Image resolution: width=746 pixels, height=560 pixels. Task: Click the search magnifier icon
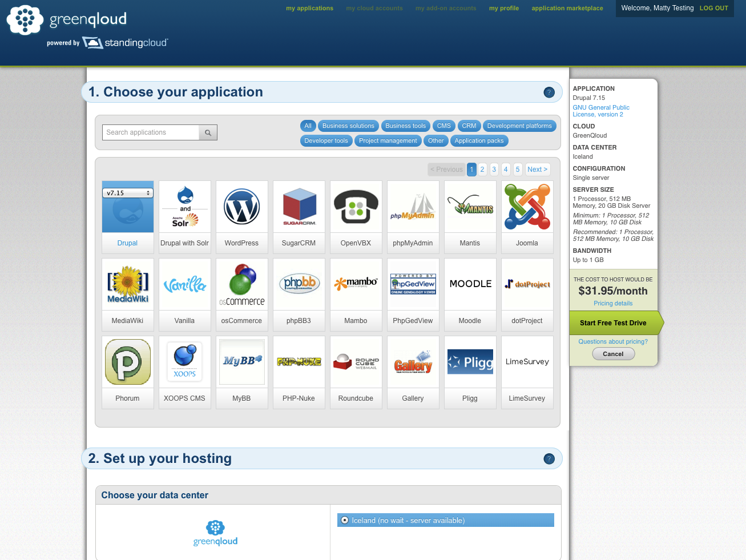point(208,132)
